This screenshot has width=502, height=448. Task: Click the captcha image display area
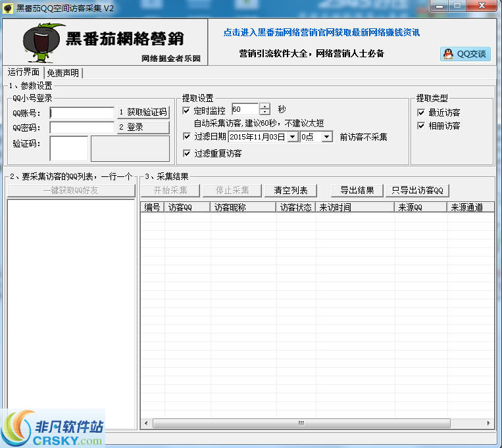point(130,148)
